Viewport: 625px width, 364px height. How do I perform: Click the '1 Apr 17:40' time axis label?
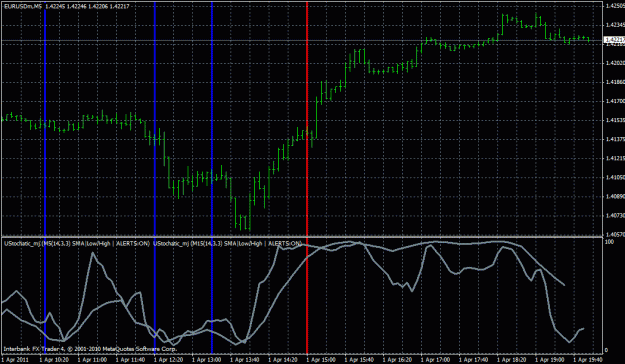point(474,360)
